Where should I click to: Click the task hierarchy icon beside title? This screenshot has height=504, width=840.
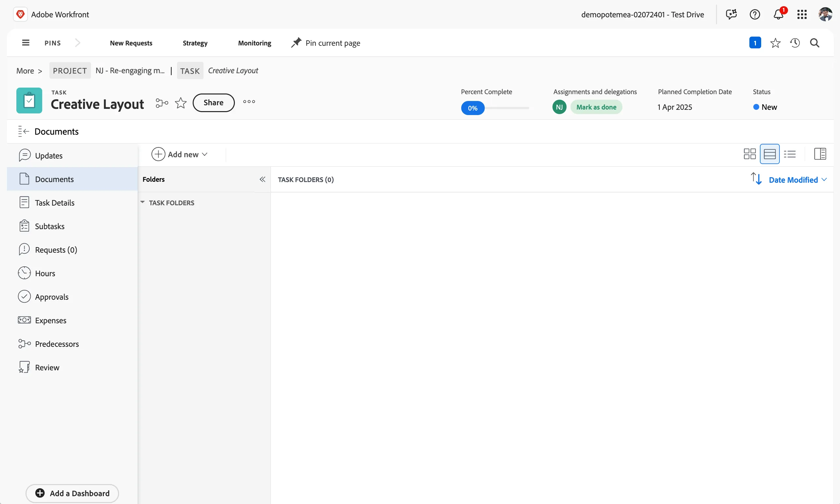click(x=162, y=103)
